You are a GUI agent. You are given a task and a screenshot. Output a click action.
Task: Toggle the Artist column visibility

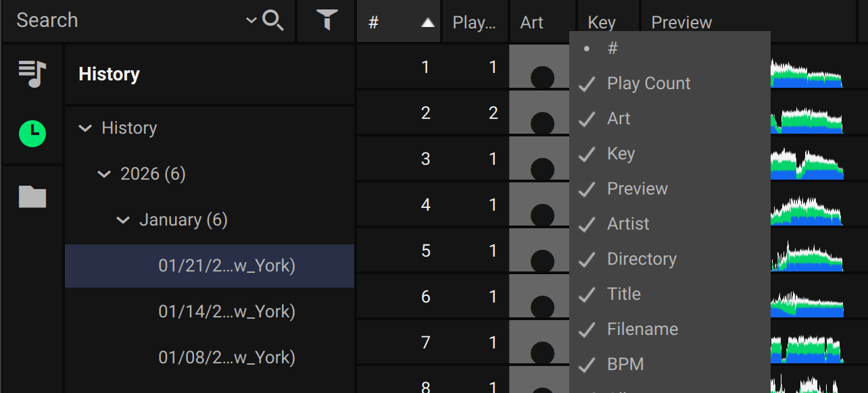(628, 224)
